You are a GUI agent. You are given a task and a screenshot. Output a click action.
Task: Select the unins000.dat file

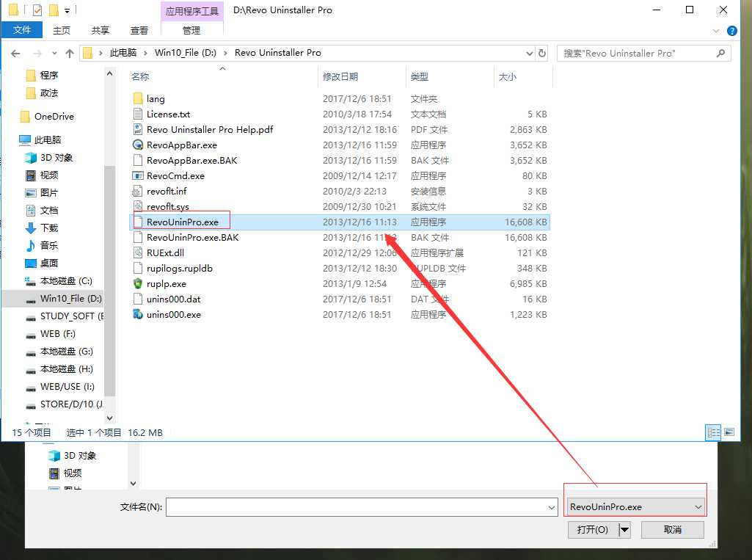[x=173, y=299]
